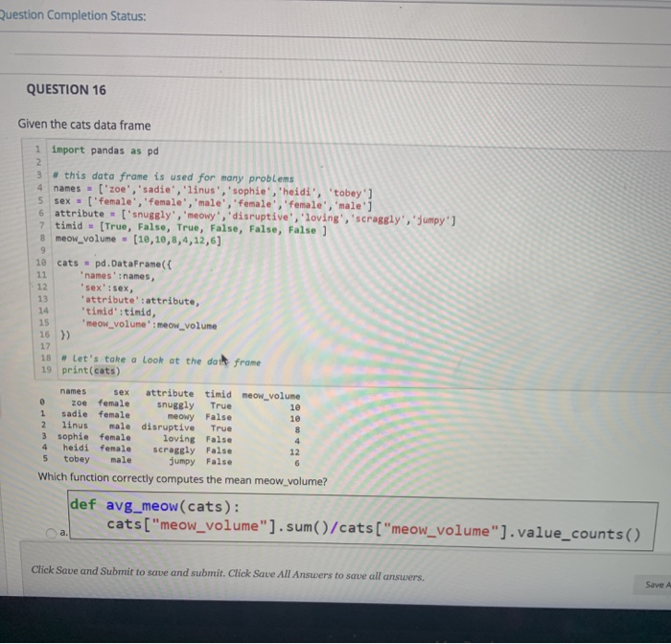This screenshot has height=644, width=671.
Task: Click the timid list code line
Action: click(191, 228)
